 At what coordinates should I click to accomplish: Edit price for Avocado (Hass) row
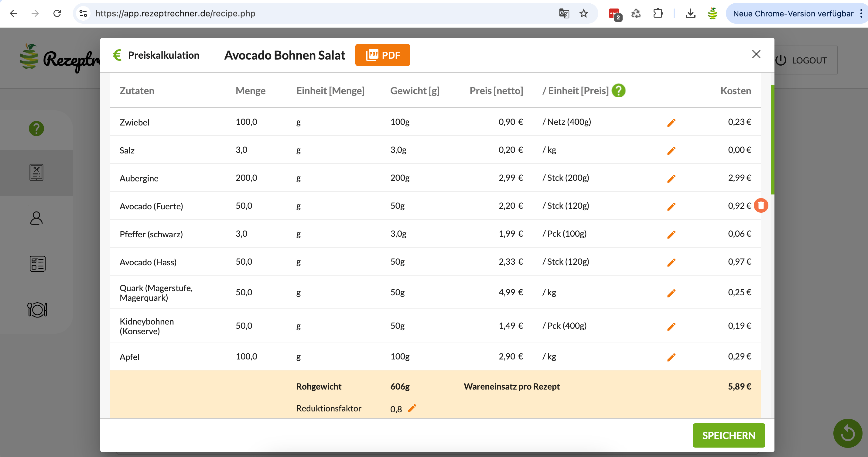[x=671, y=263]
